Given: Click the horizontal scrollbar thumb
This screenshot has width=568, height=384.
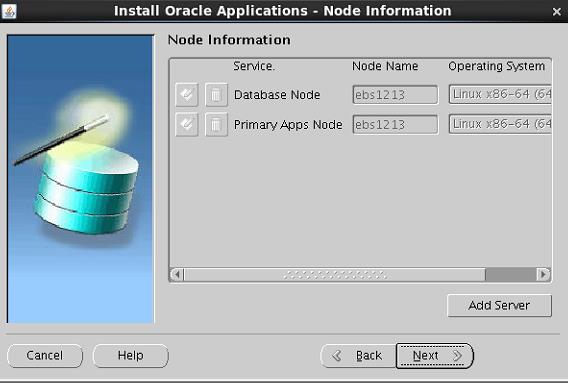Looking at the screenshot, I should (335, 275).
